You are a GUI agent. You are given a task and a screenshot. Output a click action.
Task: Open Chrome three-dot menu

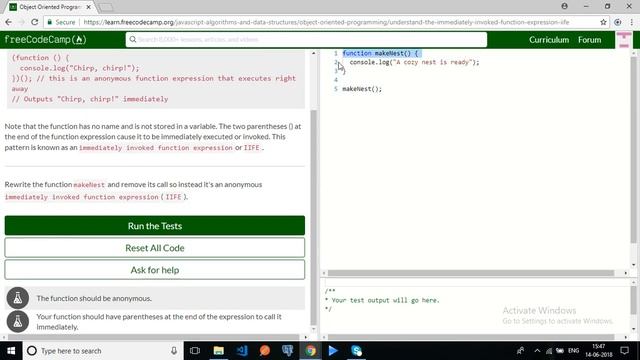[632, 22]
